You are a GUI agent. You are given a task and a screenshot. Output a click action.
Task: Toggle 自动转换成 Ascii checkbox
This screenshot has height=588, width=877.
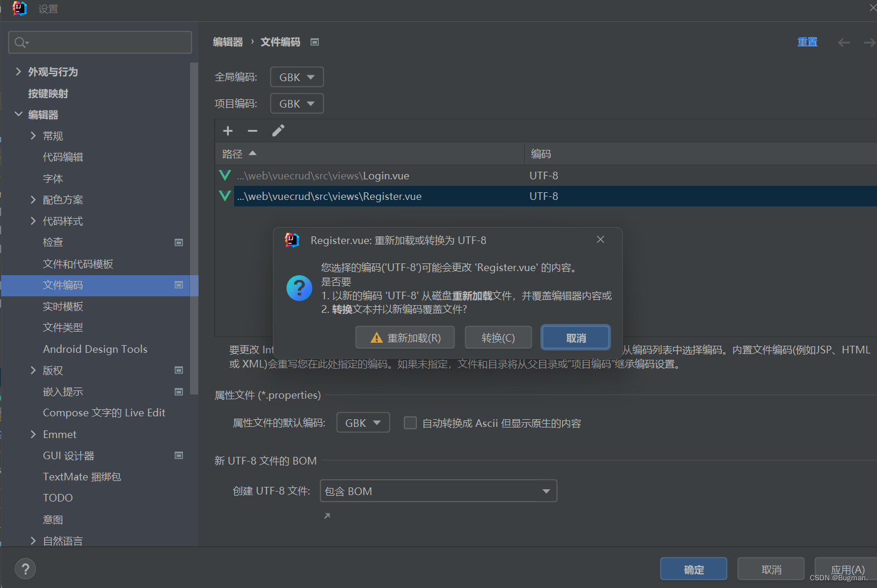411,423
